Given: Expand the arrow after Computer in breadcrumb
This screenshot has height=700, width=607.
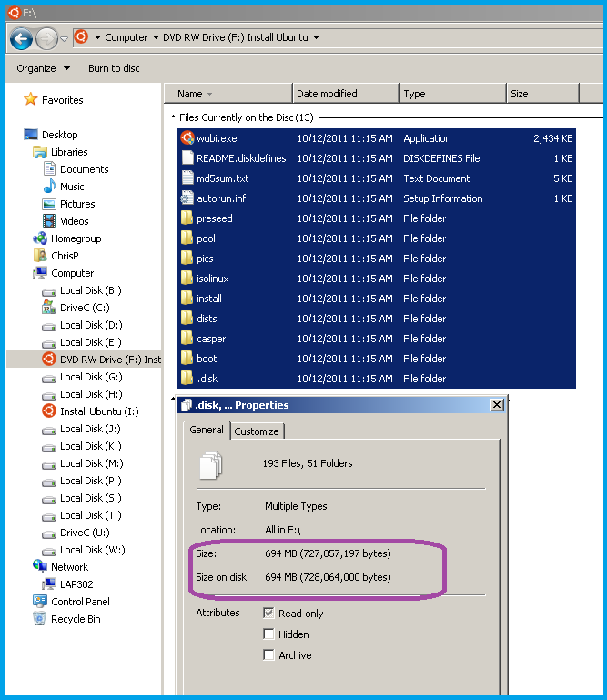Looking at the screenshot, I should (x=156, y=37).
